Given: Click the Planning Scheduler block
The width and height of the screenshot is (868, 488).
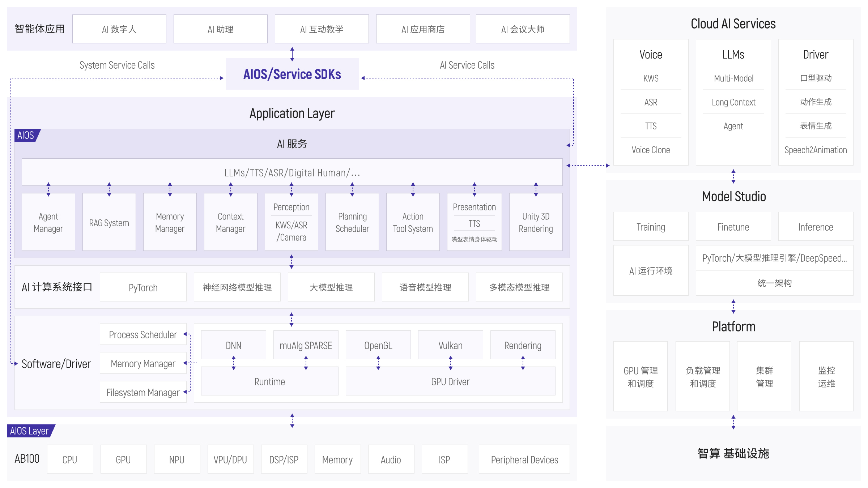Looking at the screenshot, I should click(352, 222).
